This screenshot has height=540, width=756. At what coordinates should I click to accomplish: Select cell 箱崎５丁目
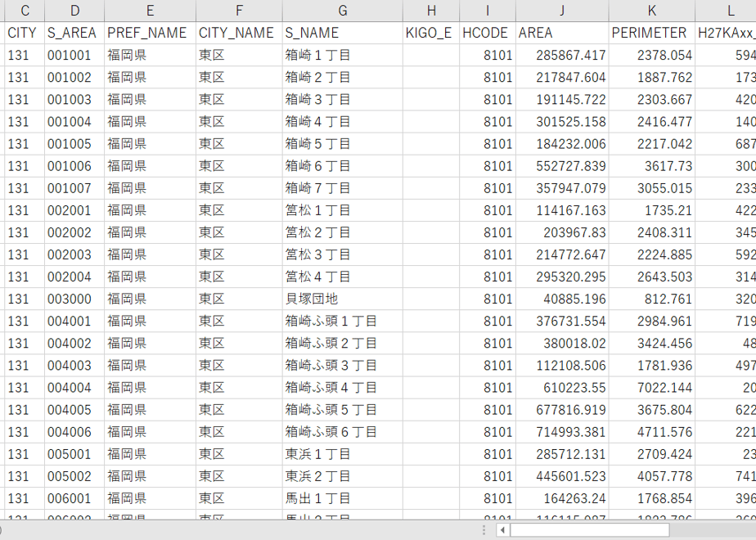[342, 144]
